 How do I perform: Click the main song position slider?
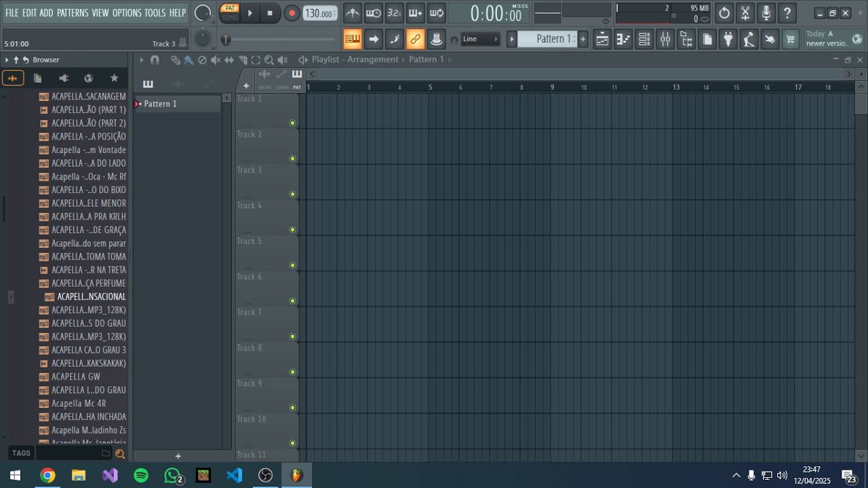click(x=280, y=40)
